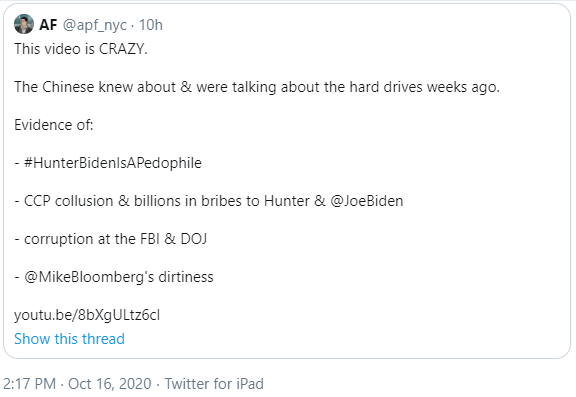Click the AF display name

[48, 25]
